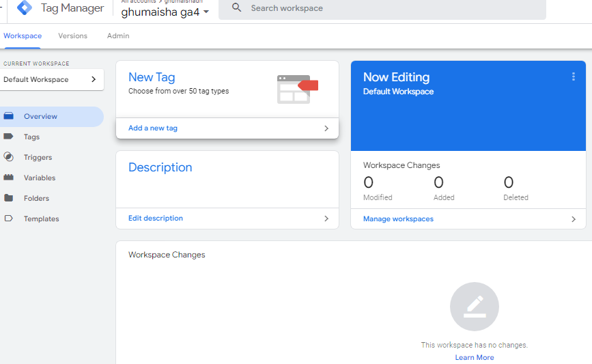
Task: Switch to the Workspace tab
Action: pyautogui.click(x=23, y=36)
